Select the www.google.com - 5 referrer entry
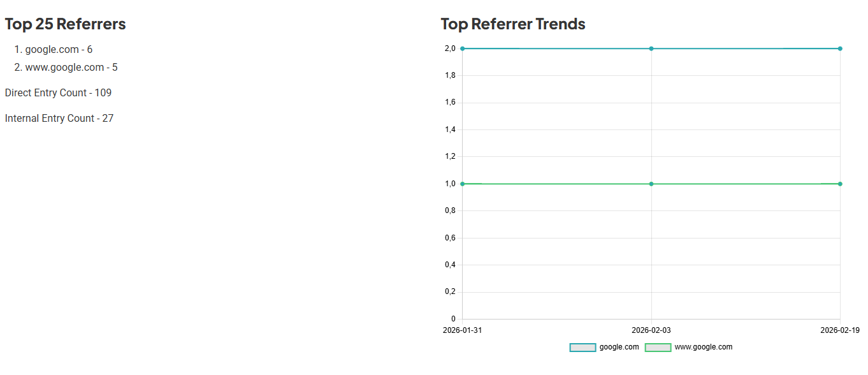The height and width of the screenshot is (375, 868). [71, 68]
